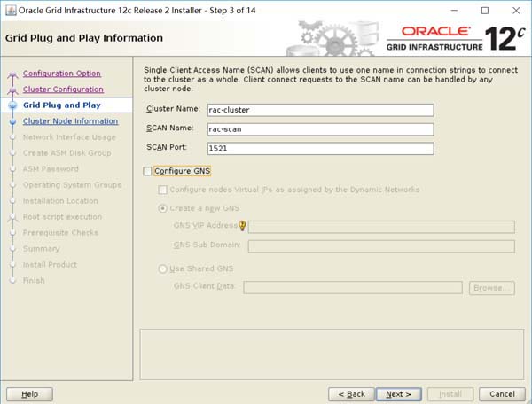This screenshot has height=404, width=532.
Task: Click the empty message pane at bottom
Action: click(332, 354)
